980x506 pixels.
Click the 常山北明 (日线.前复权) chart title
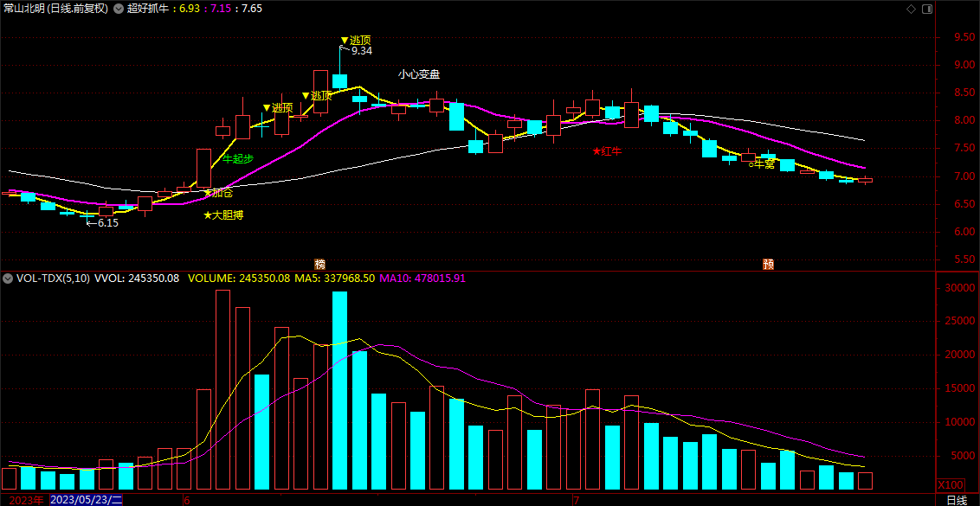55,9
